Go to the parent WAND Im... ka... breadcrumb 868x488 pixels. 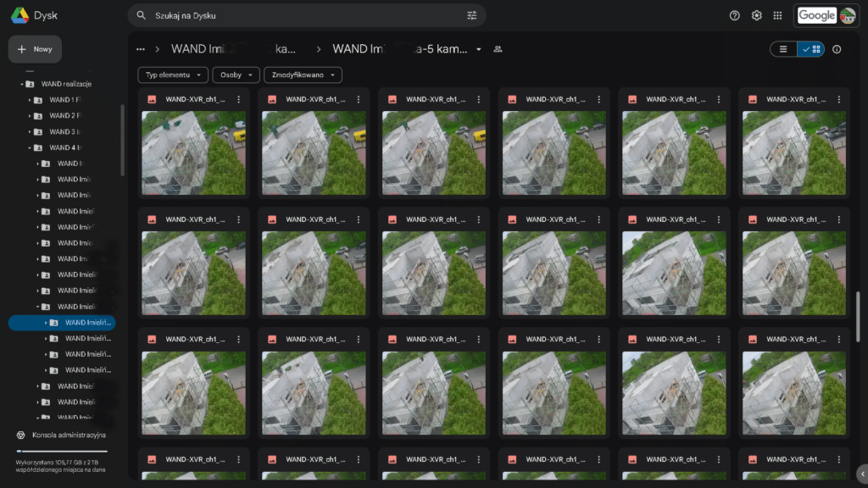coord(233,49)
